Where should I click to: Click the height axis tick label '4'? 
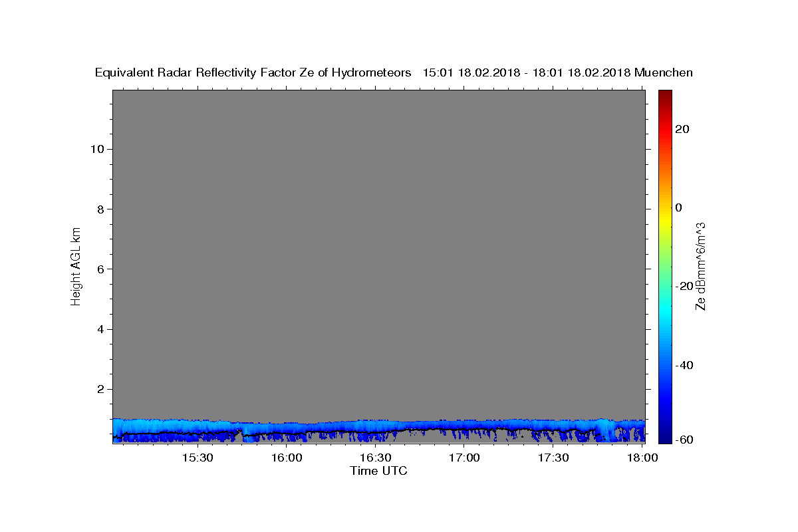[100, 329]
